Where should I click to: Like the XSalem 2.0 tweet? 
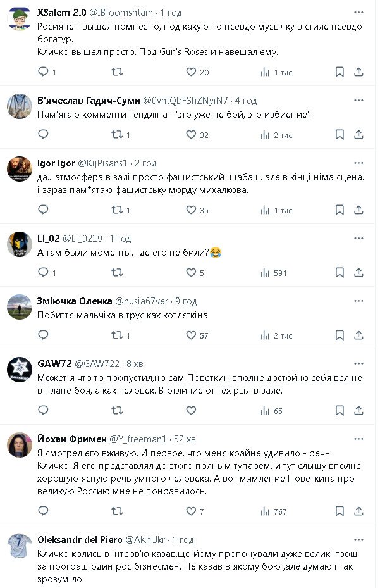tap(191, 72)
